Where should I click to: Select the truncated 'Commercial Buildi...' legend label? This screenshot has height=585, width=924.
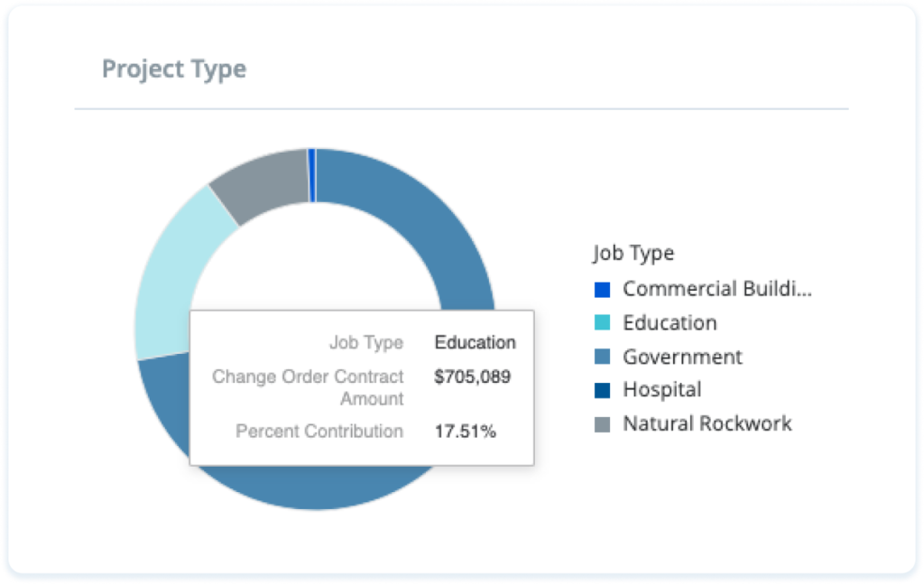717,289
